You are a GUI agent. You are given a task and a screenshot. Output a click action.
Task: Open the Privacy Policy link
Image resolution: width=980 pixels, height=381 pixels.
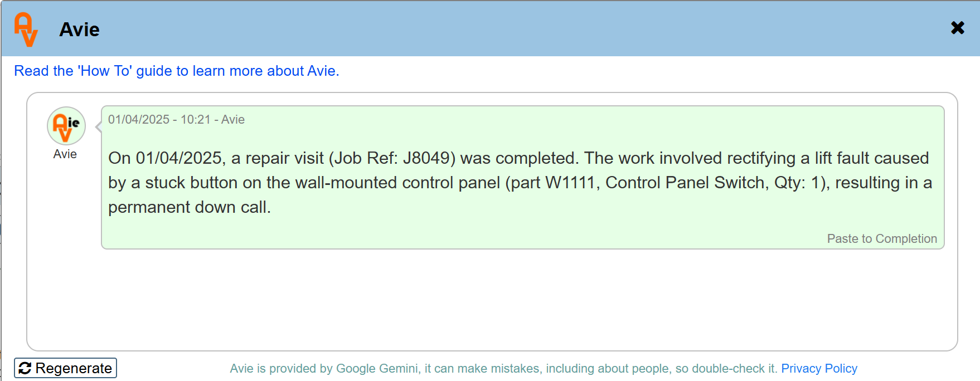(818, 368)
